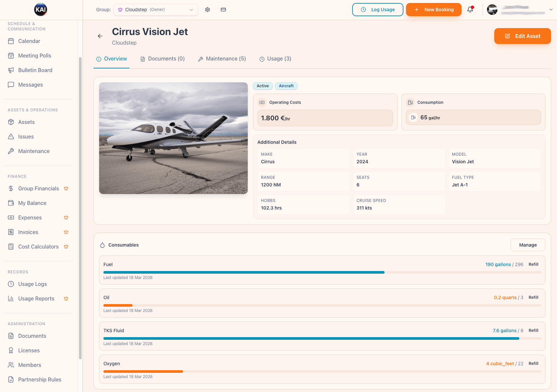The width and height of the screenshot is (557, 392).
Task: Open the Cloudstep group dropdown
Action: point(156,10)
